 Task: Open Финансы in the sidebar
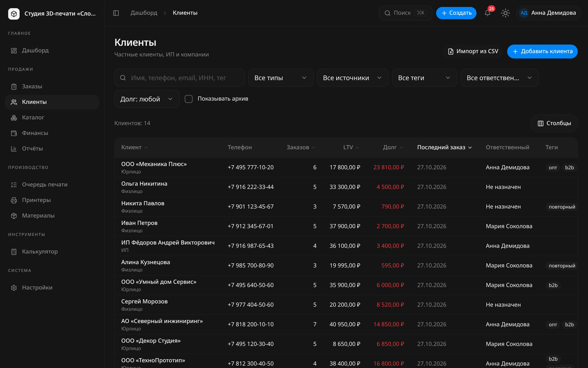(x=52, y=133)
